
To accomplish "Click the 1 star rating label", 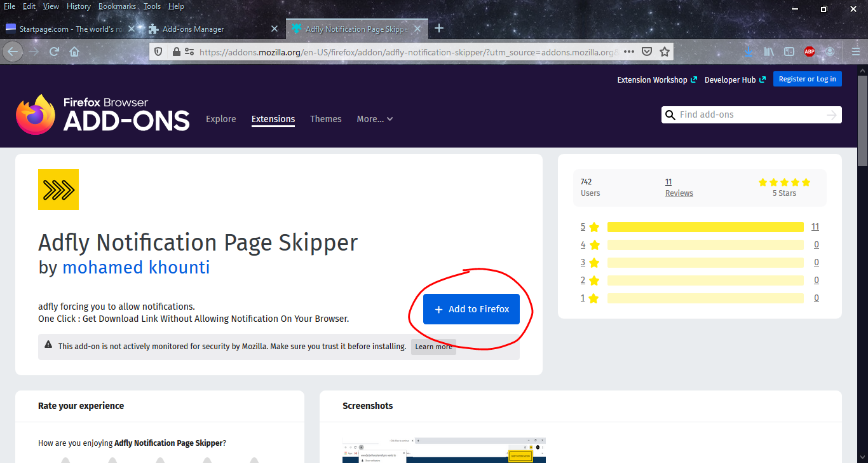I will pyautogui.click(x=590, y=298).
